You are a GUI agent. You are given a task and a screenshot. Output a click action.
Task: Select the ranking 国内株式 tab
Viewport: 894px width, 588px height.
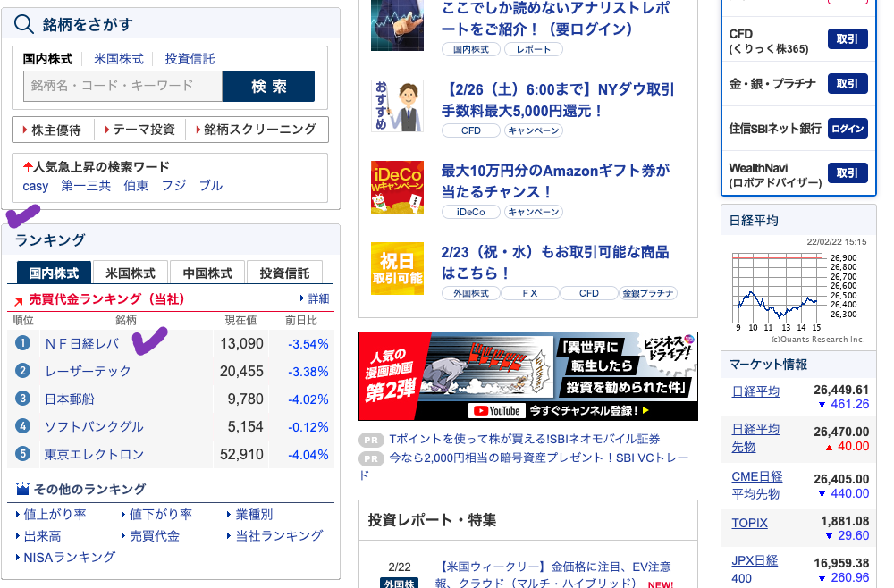point(54,273)
